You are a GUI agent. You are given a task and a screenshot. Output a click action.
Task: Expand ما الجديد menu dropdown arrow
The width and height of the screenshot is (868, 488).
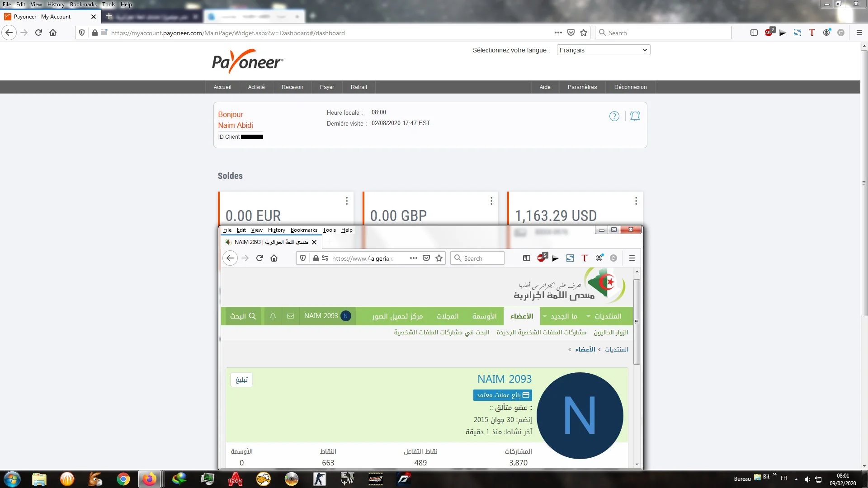pos(545,316)
